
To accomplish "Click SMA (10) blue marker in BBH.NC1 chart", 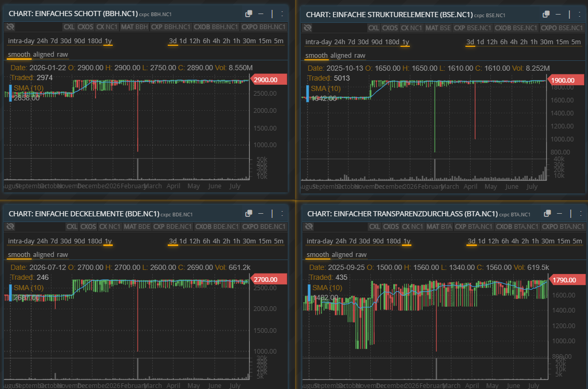I will 10,93.
